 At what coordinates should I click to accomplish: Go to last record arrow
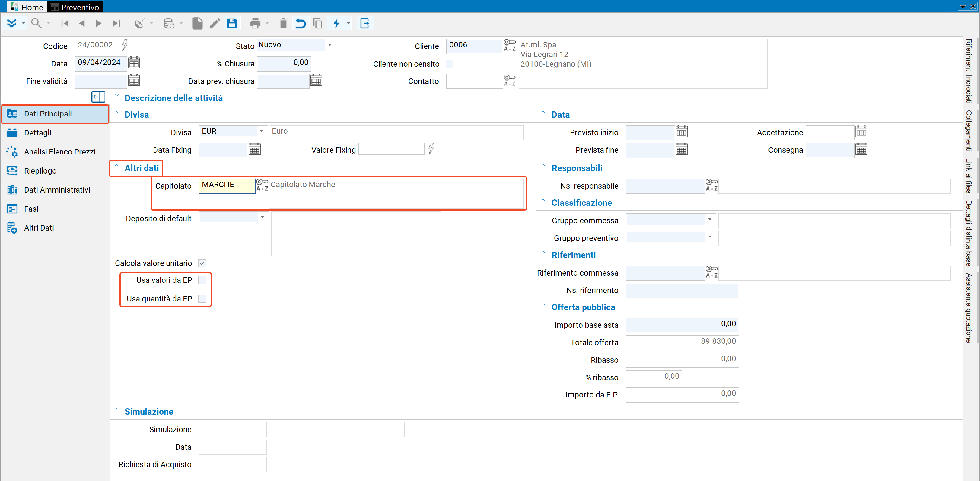[x=116, y=23]
